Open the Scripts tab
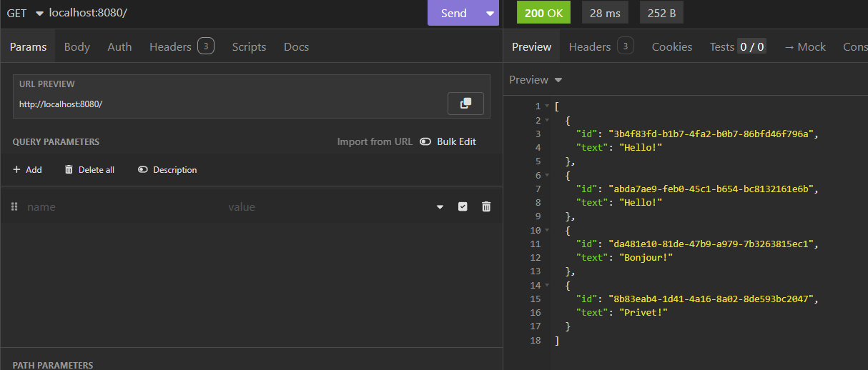 click(249, 46)
